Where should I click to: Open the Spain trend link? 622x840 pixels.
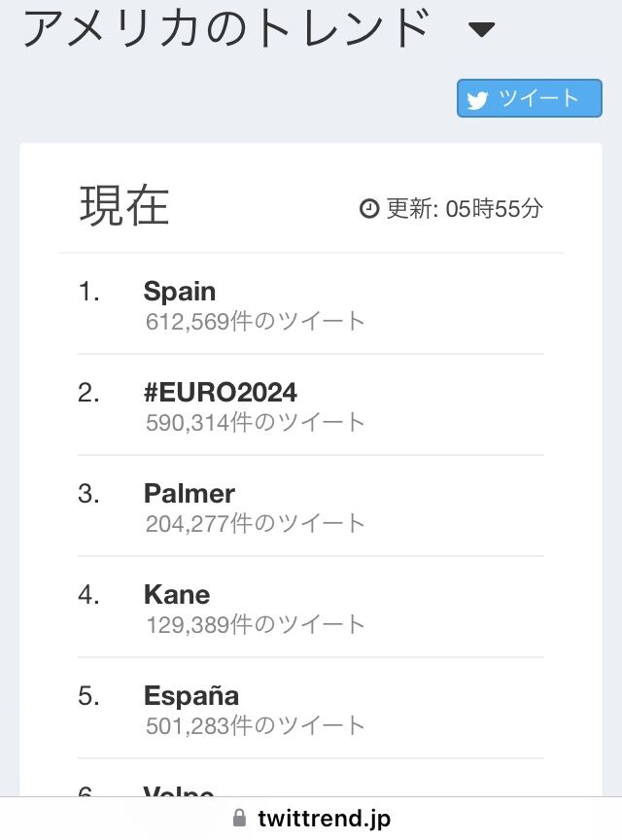point(180,291)
